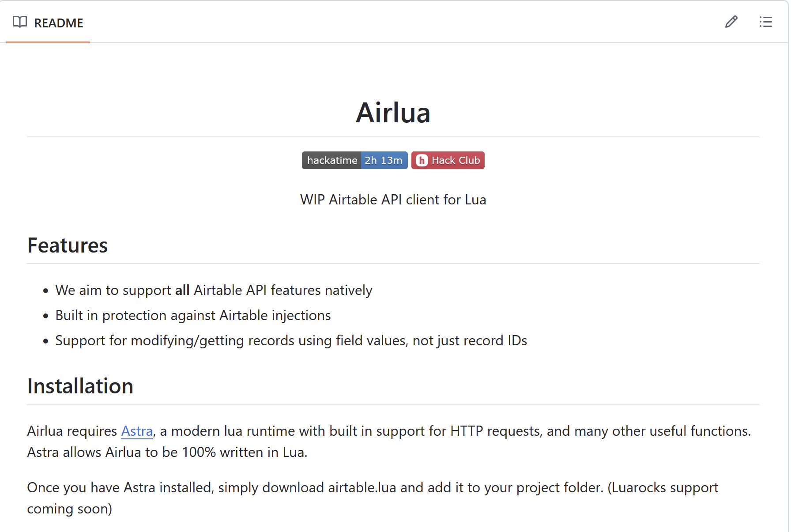The height and width of the screenshot is (532, 791).
Task: Click the "(Luarocks support coming soon)" note
Action: (662, 487)
